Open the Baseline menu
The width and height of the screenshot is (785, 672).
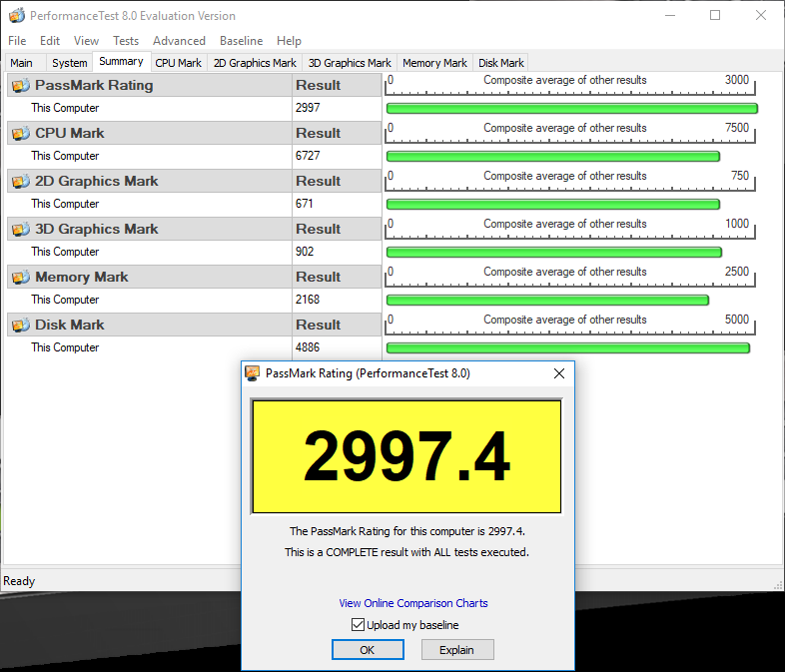pyautogui.click(x=242, y=41)
